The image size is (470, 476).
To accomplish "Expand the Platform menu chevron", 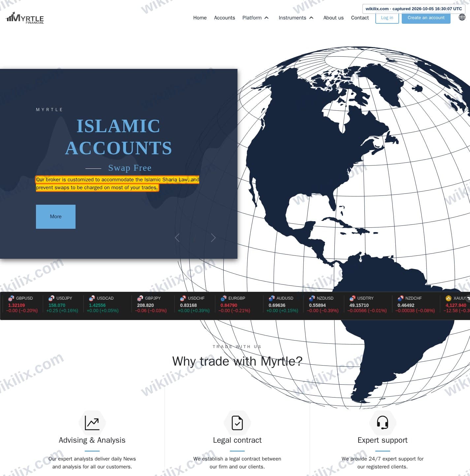I will click(266, 18).
